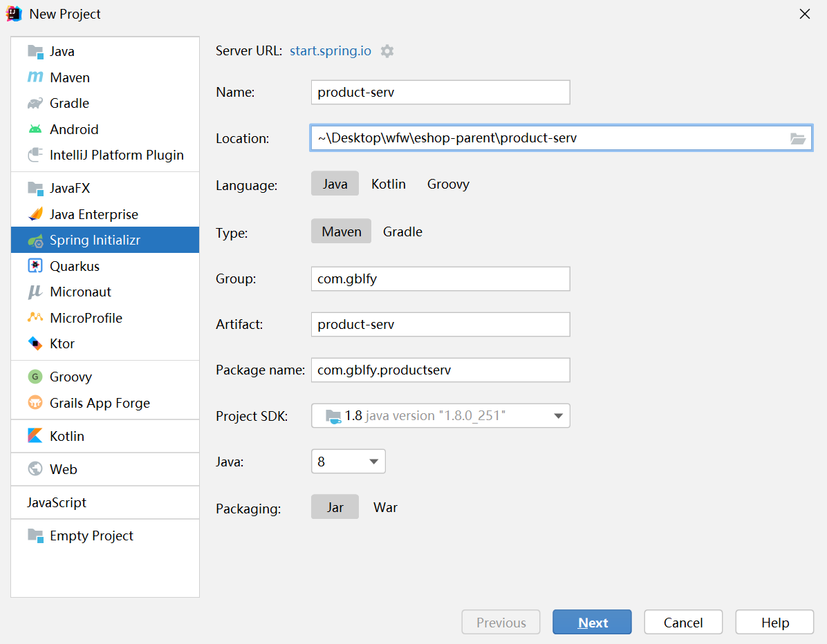
Task: Click the Cancel button
Action: tap(683, 623)
